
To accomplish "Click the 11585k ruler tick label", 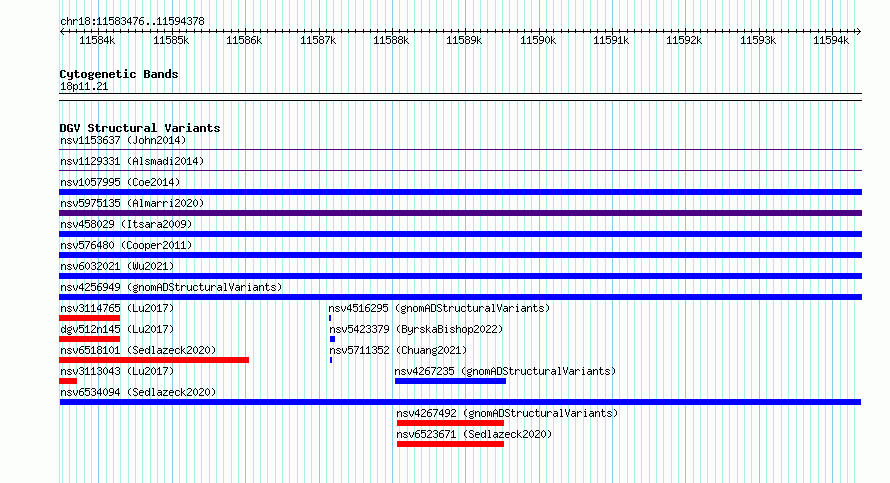I will click(171, 40).
